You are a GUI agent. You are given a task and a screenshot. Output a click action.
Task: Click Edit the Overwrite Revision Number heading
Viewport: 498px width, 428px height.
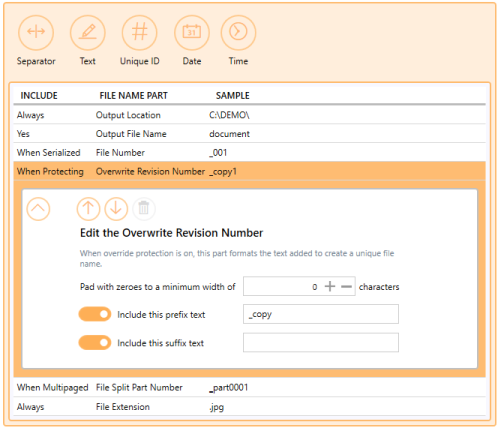[172, 233]
